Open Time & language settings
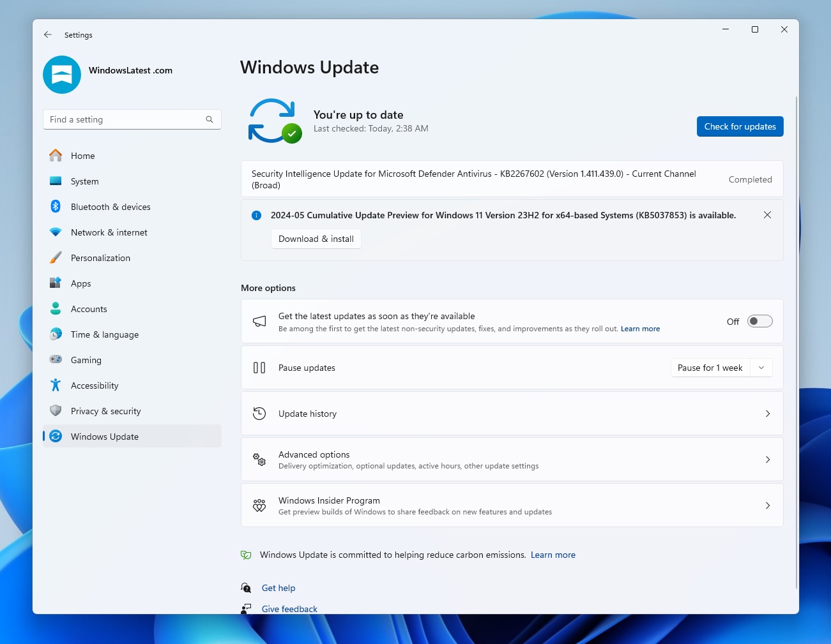 click(132, 334)
